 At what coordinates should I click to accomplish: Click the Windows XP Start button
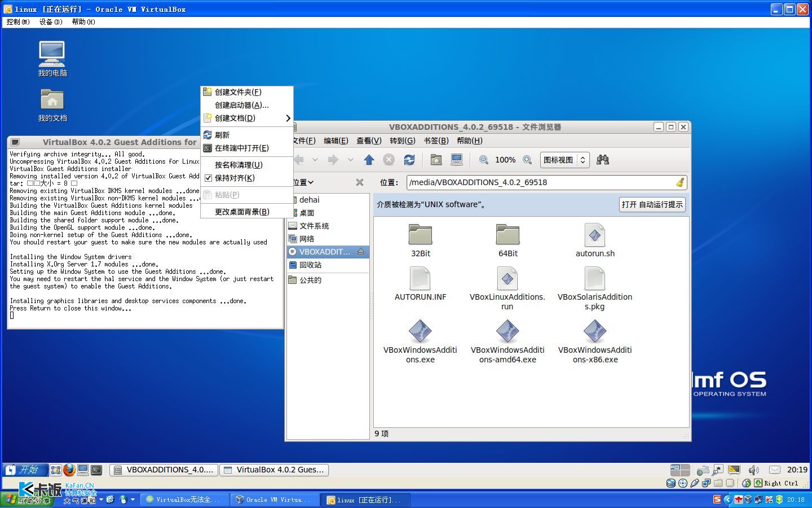[27, 500]
